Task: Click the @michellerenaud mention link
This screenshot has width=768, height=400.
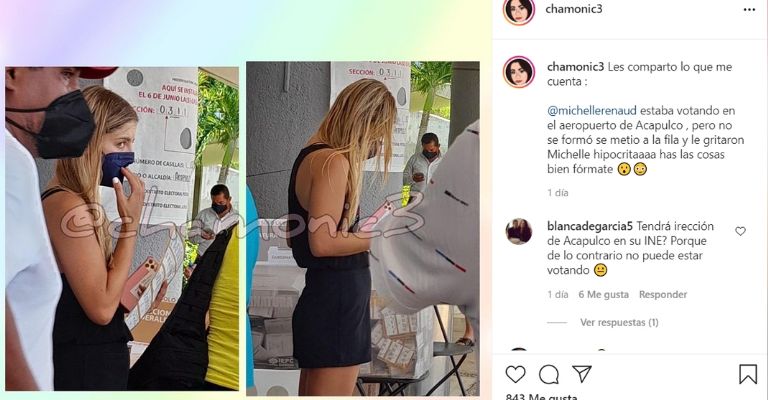Action: coord(592,111)
